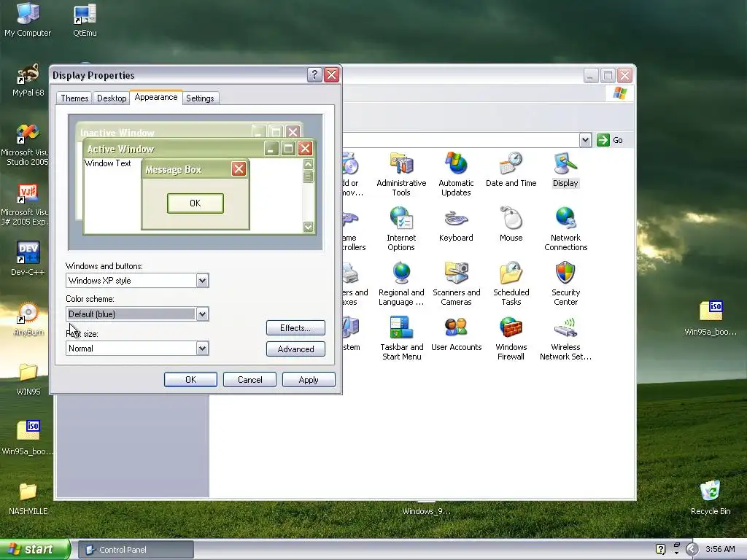747x560 pixels.
Task: Open the Advanced appearance settings
Action: 295,349
